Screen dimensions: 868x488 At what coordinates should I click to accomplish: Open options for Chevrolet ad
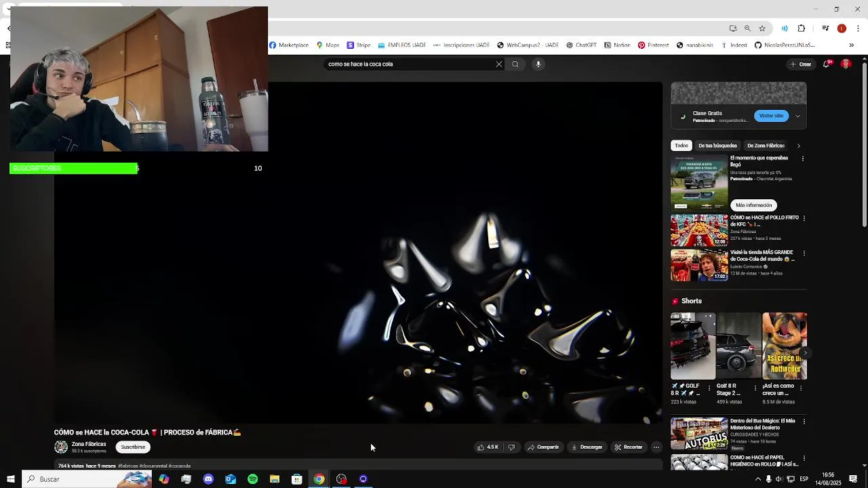pyautogui.click(x=803, y=159)
